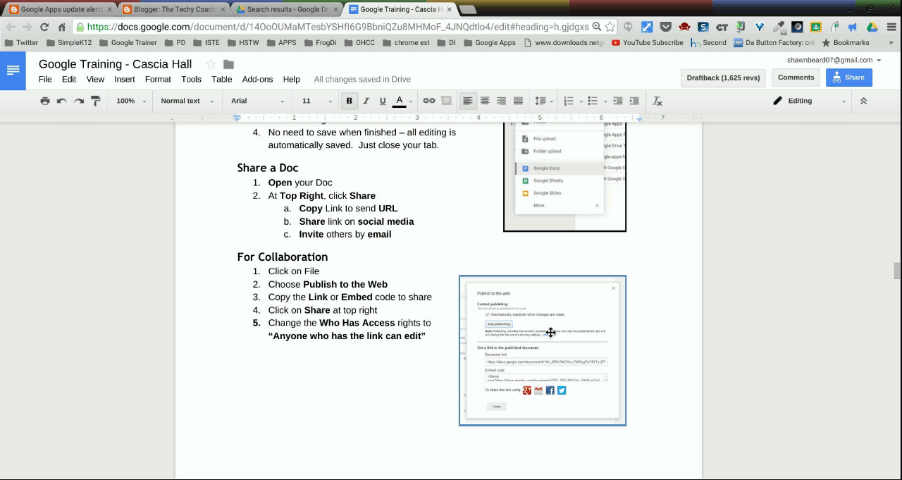
Task: Open the Editing mode dropdown
Action: pyautogui.click(x=809, y=101)
